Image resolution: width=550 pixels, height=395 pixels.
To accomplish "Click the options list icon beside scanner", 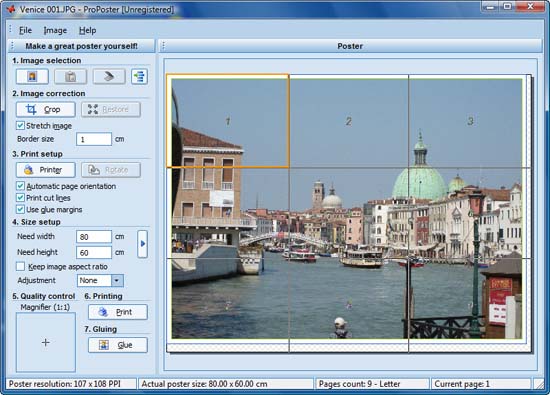I will [139, 76].
